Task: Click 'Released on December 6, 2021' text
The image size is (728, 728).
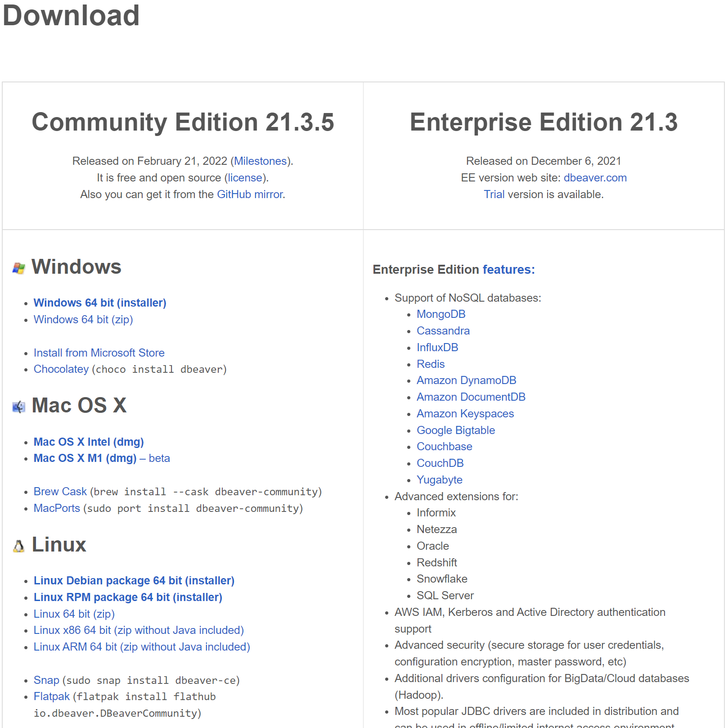Action: 544,161
